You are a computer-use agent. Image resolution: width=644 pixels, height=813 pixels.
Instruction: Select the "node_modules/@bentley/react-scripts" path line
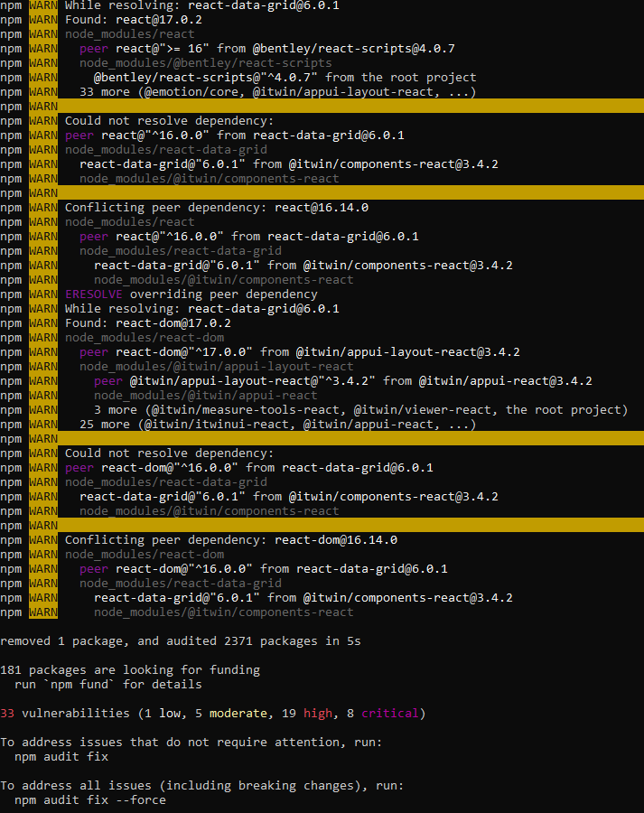(205, 63)
